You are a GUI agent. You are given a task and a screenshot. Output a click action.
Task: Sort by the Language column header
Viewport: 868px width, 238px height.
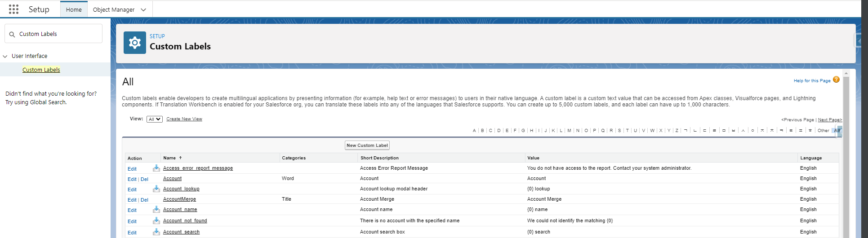point(811,158)
